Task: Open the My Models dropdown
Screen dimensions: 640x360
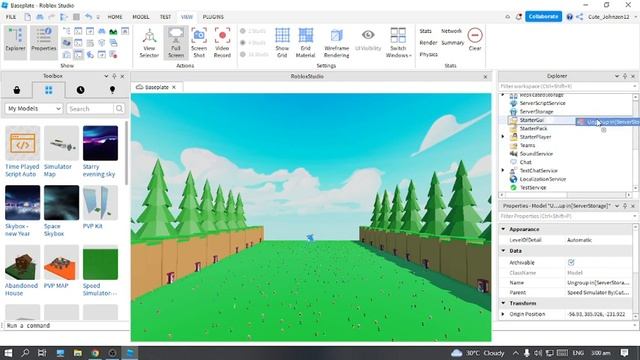Action: [x=34, y=109]
